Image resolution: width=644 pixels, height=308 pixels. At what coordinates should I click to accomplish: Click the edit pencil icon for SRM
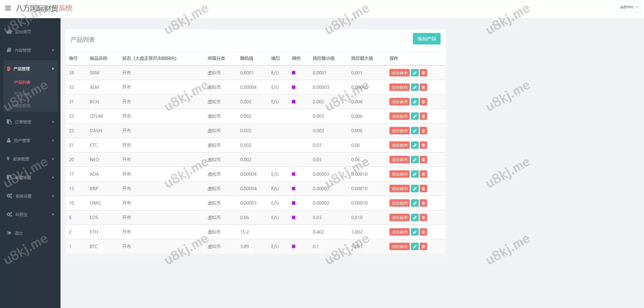tap(415, 73)
